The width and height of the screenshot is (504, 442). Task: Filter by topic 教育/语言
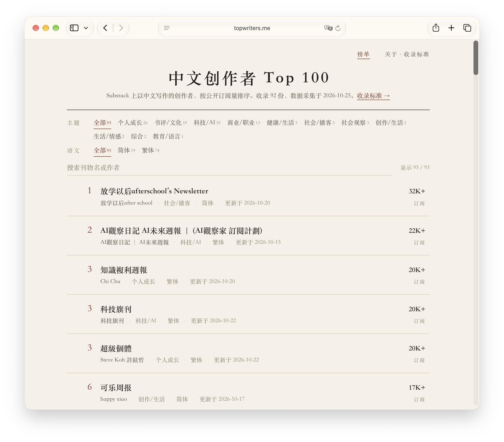(x=168, y=136)
